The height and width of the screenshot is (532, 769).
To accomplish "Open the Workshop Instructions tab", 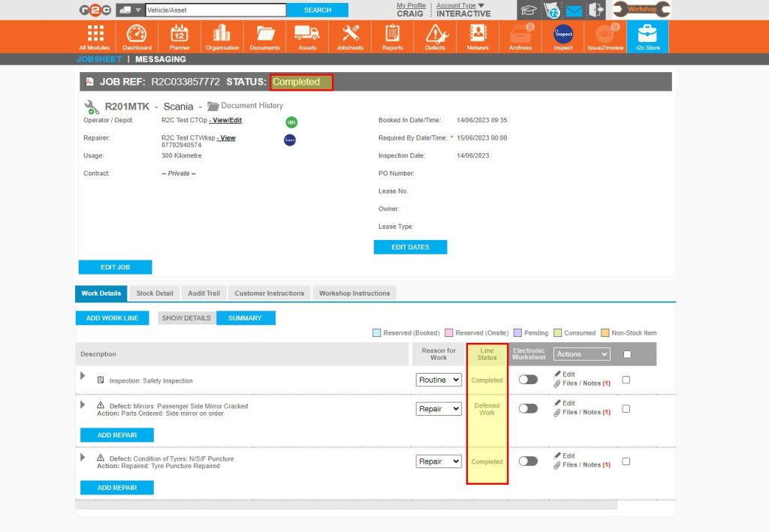I will point(354,293).
